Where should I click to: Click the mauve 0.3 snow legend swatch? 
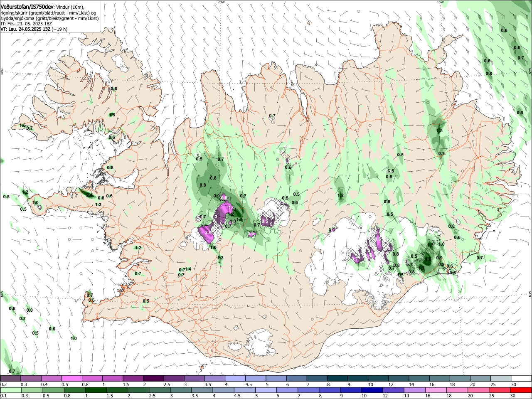[x=31, y=379]
